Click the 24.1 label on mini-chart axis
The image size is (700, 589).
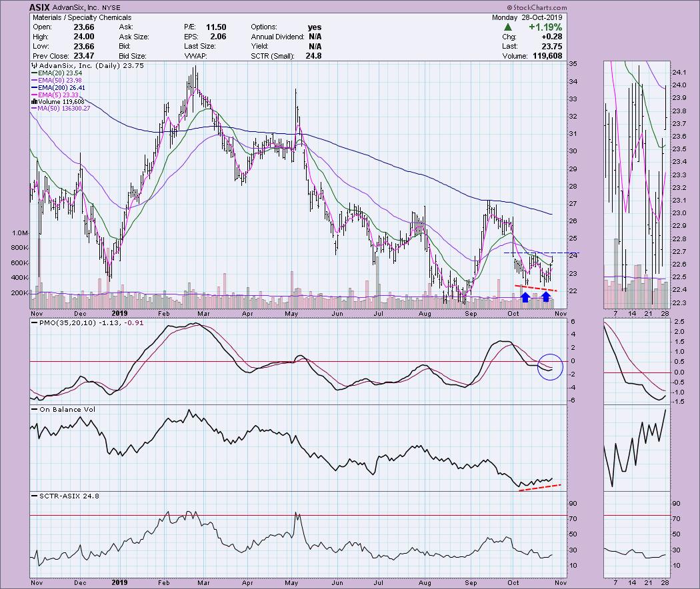pos(679,73)
